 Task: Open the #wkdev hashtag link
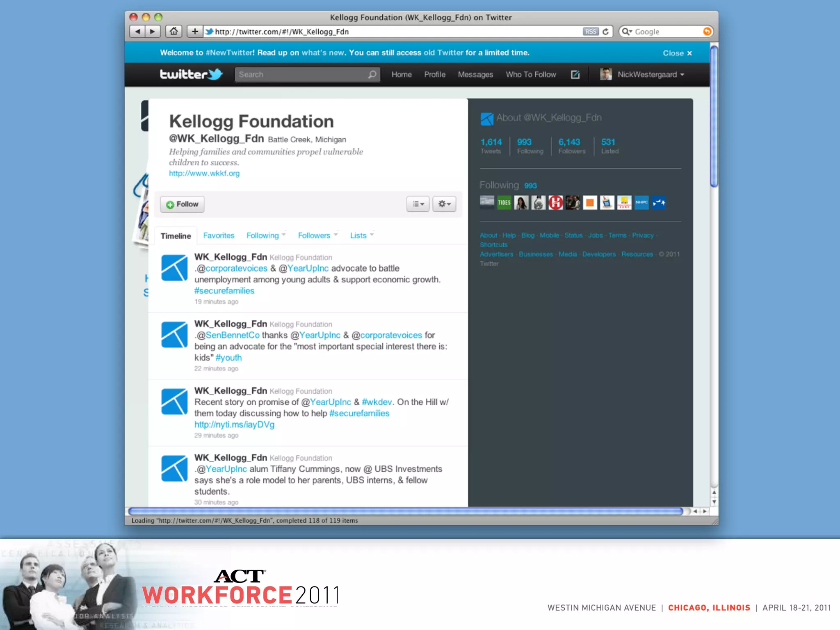(x=377, y=402)
